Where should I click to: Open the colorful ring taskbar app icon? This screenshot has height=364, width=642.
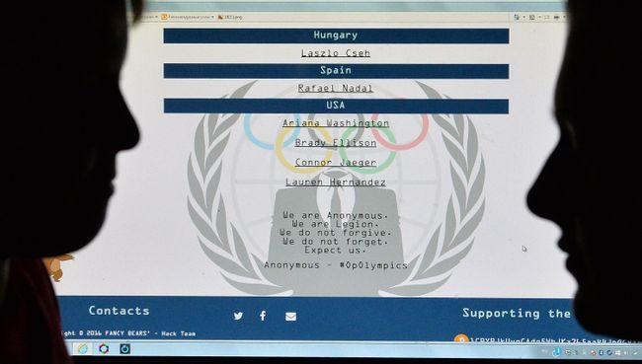(104, 348)
